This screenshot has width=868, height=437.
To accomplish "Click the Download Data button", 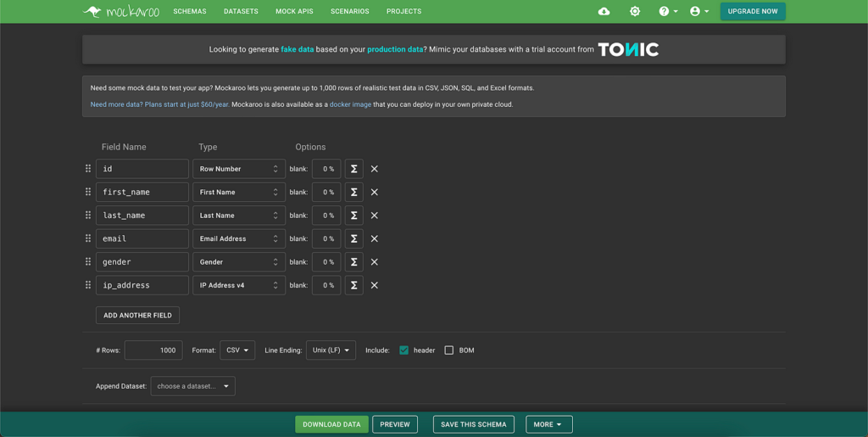I will 331,424.
